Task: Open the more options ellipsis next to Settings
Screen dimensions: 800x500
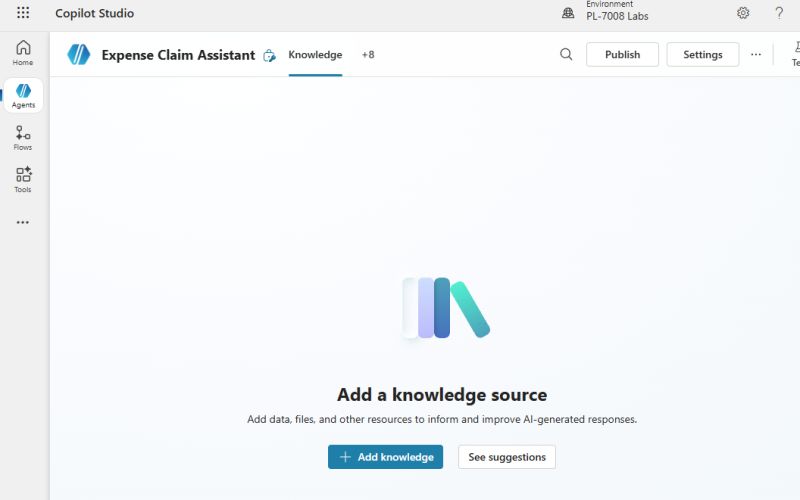Action: [x=756, y=55]
